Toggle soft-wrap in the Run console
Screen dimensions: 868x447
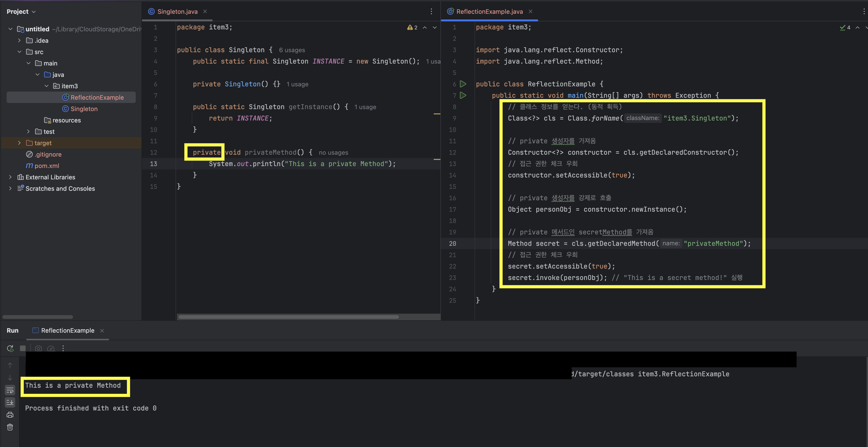pos(10,390)
